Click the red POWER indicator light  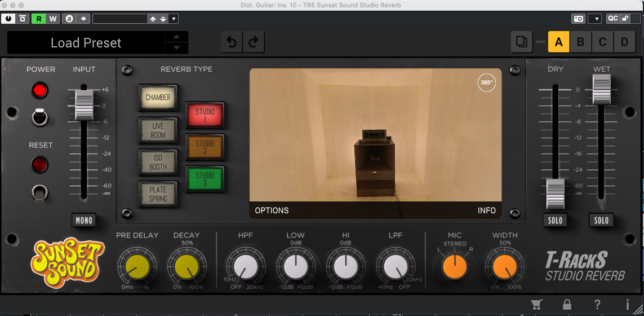click(40, 90)
